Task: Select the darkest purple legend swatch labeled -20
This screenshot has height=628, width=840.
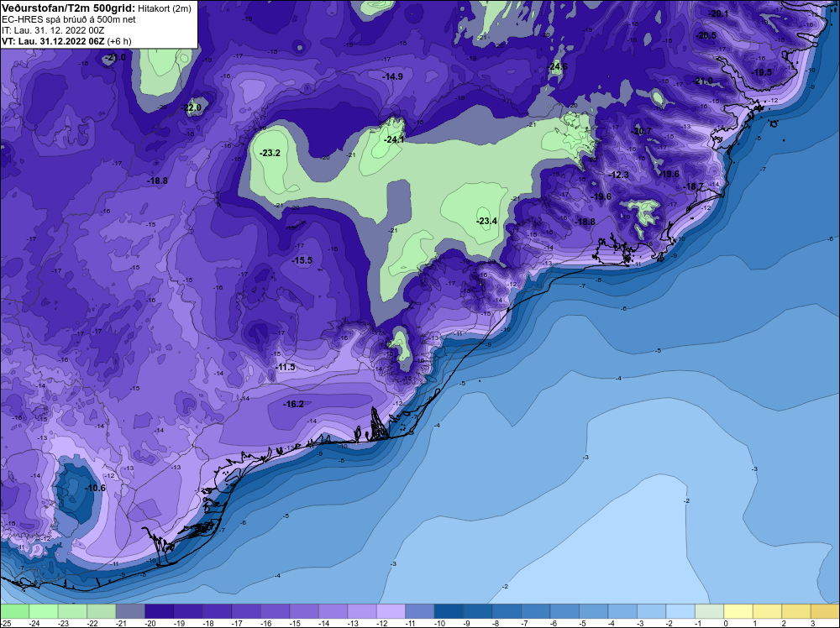Action: [x=159, y=611]
